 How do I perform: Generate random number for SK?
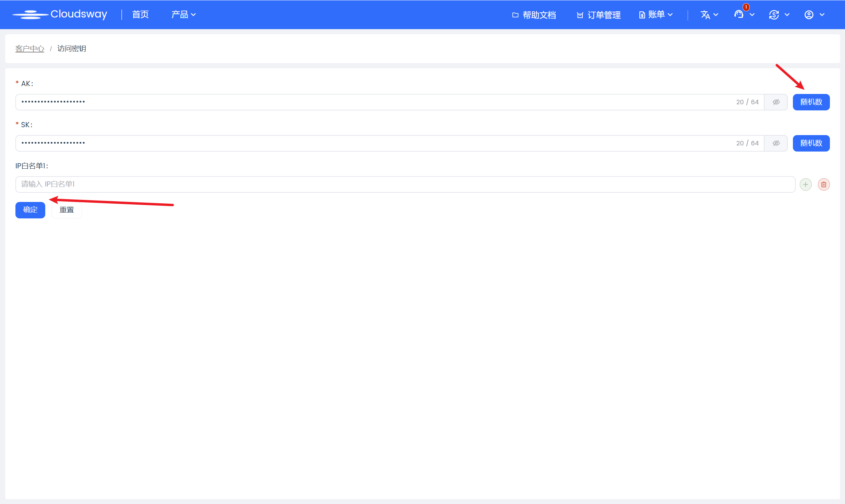click(811, 143)
